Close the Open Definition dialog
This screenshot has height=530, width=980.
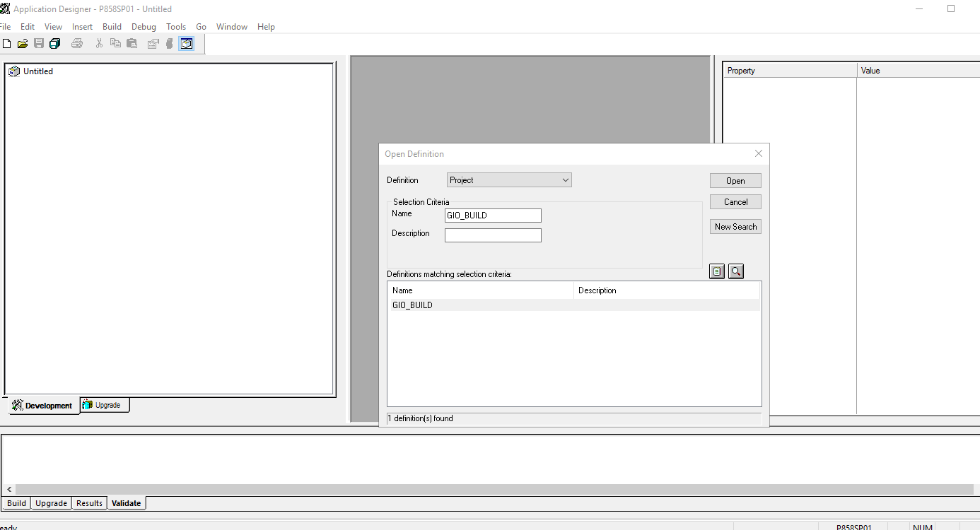click(758, 153)
